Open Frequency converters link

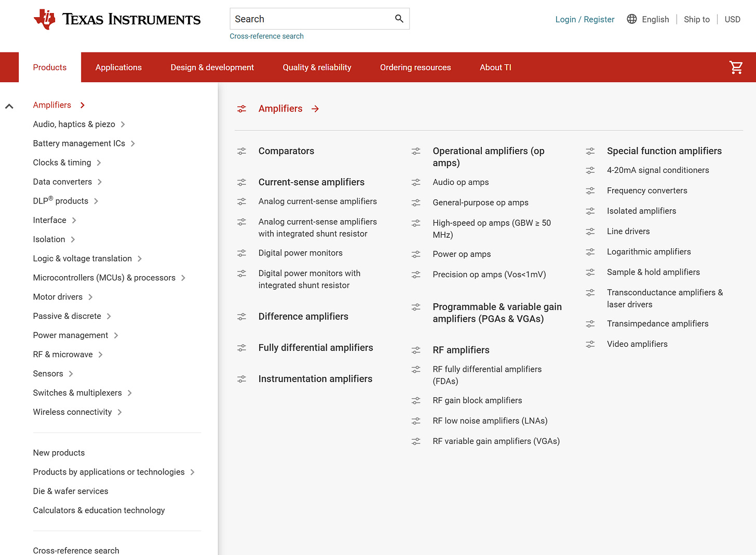(647, 191)
